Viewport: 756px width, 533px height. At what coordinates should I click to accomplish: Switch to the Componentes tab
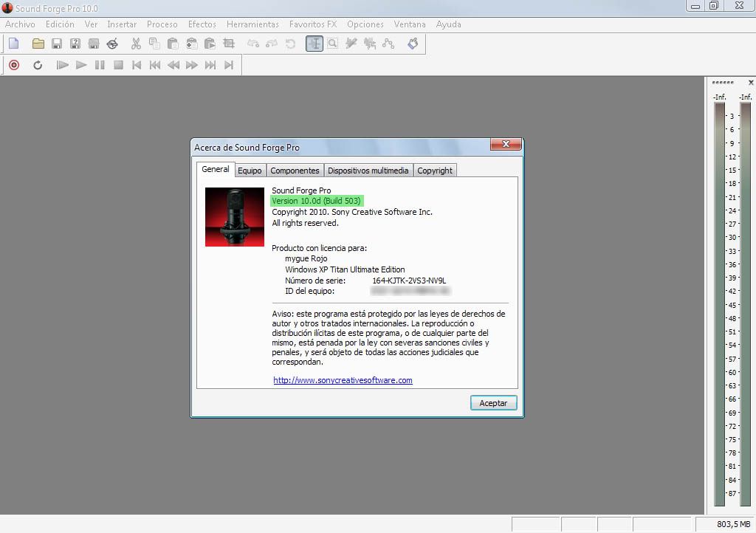pos(295,171)
